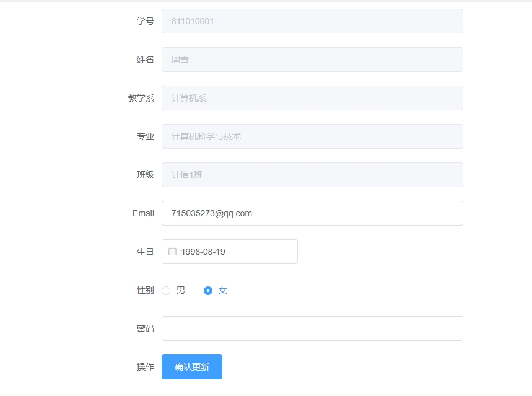
Task: Select the 男 gender radio button
Action: [166, 291]
